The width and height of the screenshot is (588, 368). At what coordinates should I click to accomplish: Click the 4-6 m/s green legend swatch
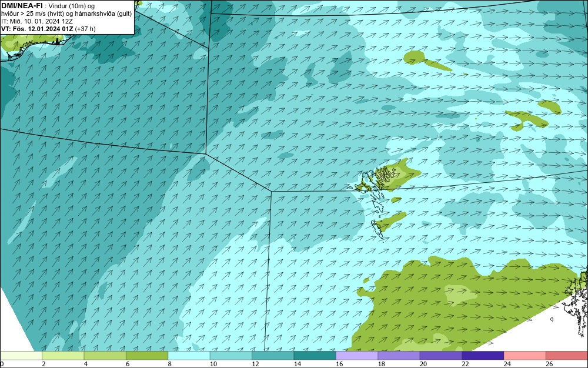(105, 356)
